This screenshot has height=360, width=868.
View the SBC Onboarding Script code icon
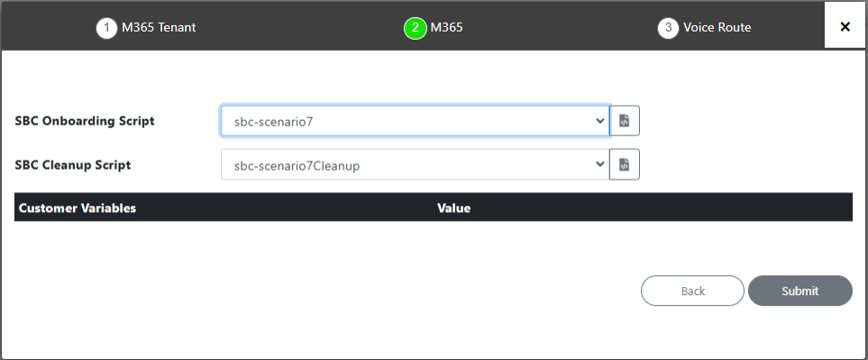tap(625, 121)
